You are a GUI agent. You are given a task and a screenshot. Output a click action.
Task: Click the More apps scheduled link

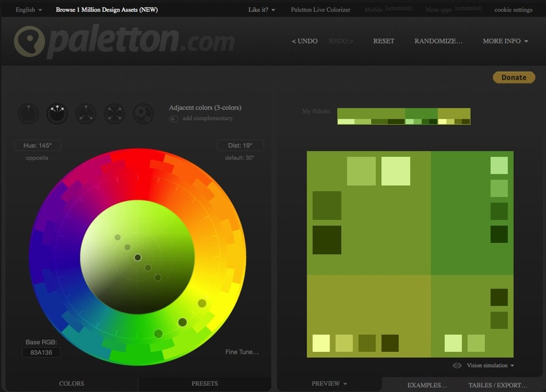(454, 9)
